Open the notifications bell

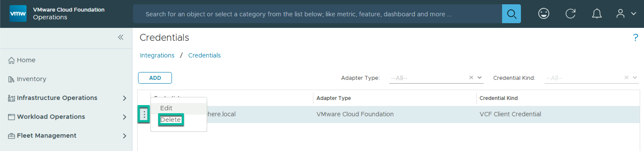click(x=596, y=14)
